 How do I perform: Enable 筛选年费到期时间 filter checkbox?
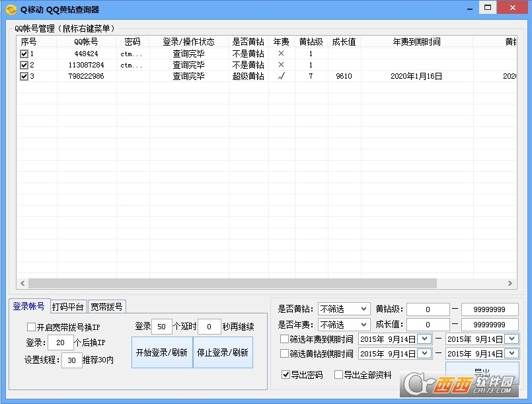[284, 339]
